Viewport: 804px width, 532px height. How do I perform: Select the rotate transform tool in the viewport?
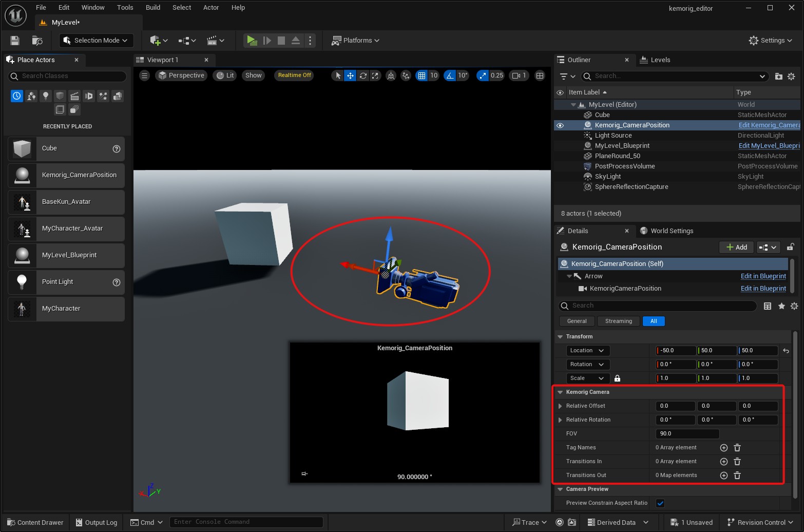pos(363,75)
